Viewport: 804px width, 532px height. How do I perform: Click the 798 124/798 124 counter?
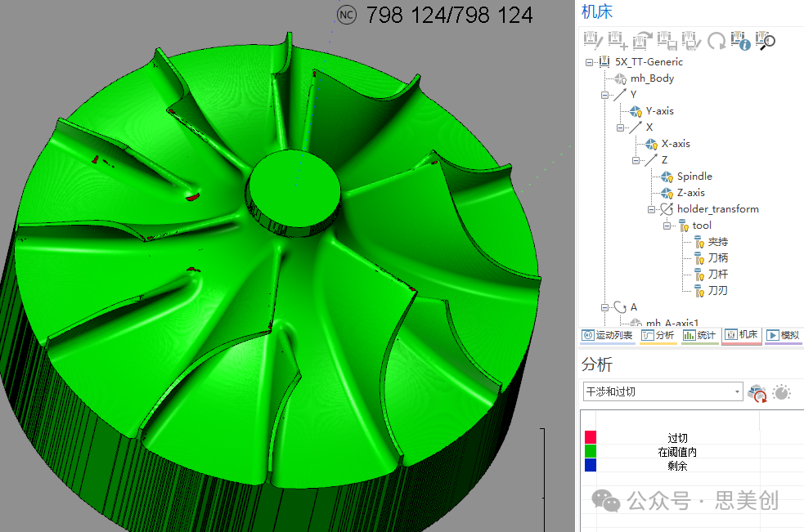(x=450, y=15)
